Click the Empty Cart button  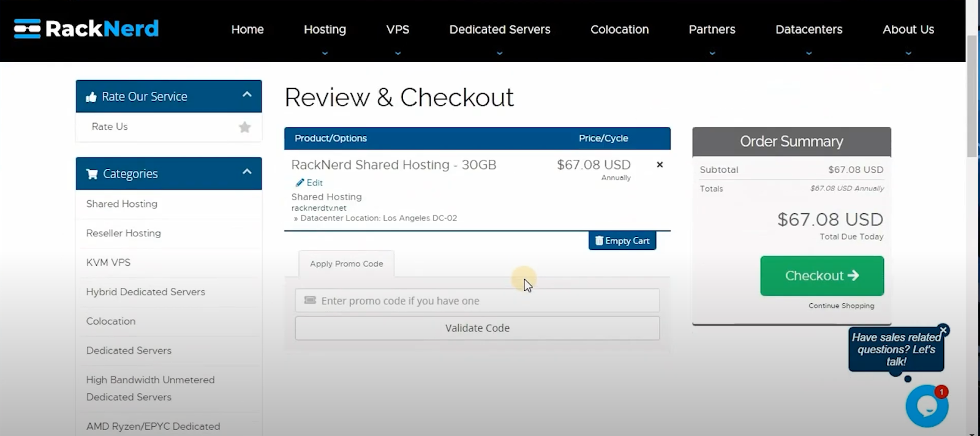(622, 241)
